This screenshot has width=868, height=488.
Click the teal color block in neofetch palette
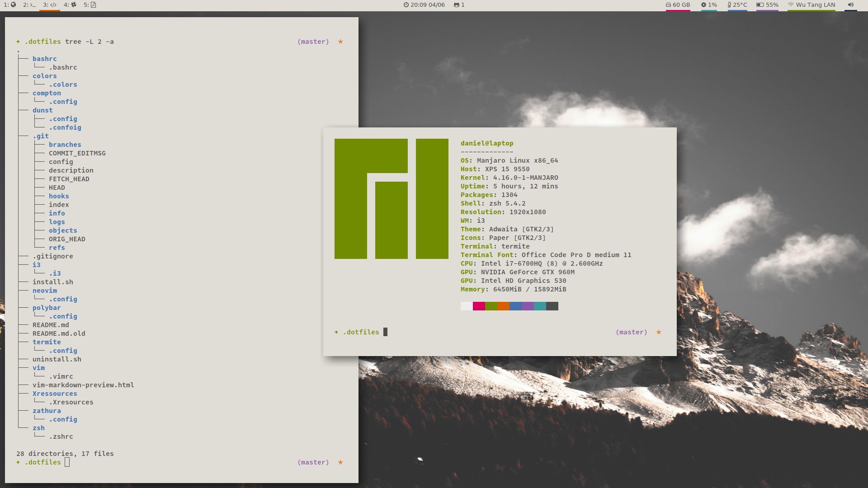click(x=540, y=306)
